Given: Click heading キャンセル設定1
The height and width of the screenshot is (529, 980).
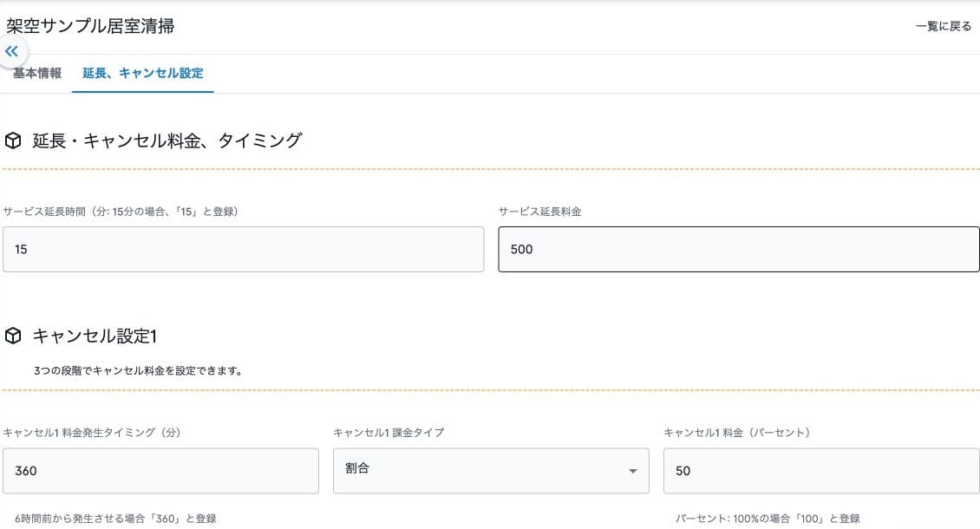Looking at the screenshot, I should click(95, 336).
